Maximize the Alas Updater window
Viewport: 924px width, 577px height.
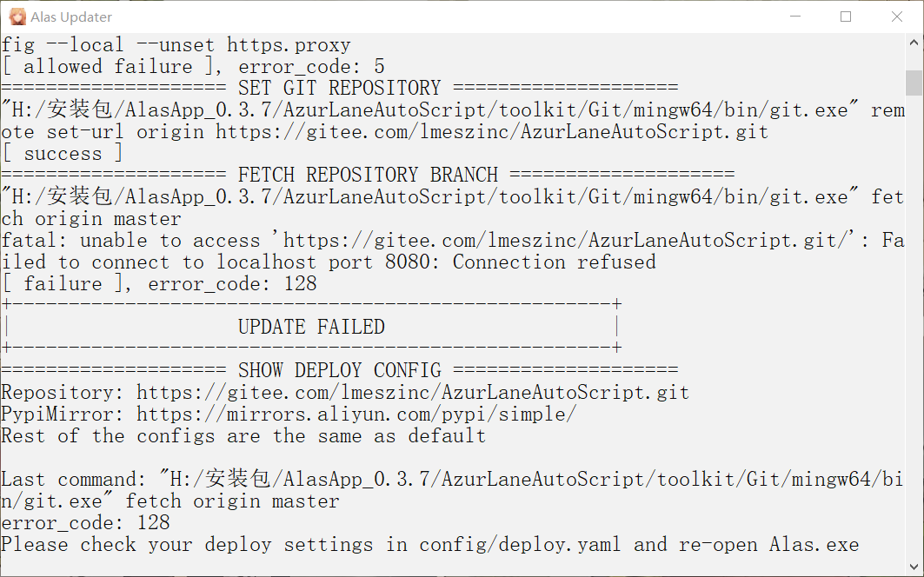click(846, 16)
